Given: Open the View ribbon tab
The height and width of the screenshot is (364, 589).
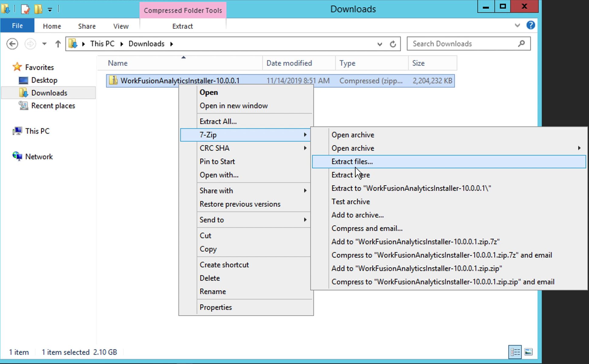Looking at the screenshot, I should [121, 26].
